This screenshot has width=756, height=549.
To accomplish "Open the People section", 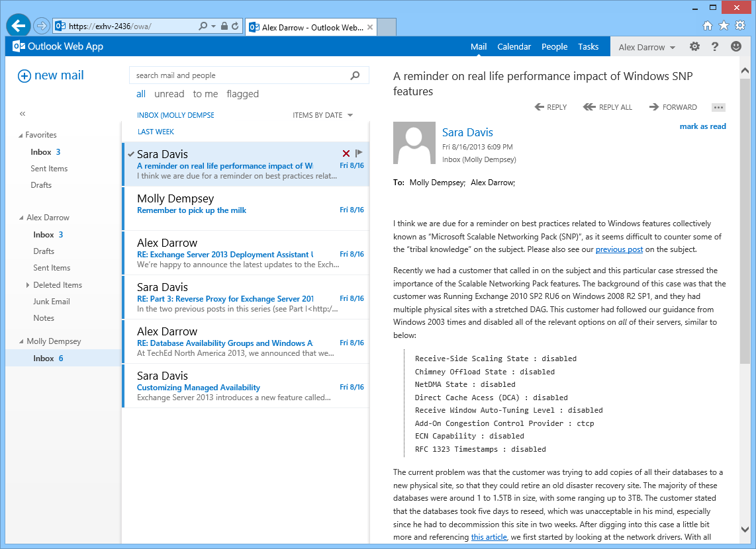I will click(x=554, y=46).
